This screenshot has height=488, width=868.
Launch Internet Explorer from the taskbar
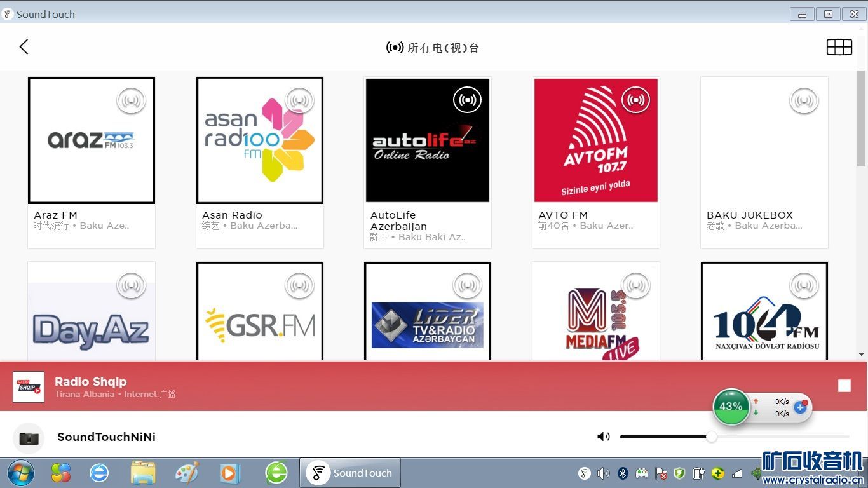click(99, 473)
